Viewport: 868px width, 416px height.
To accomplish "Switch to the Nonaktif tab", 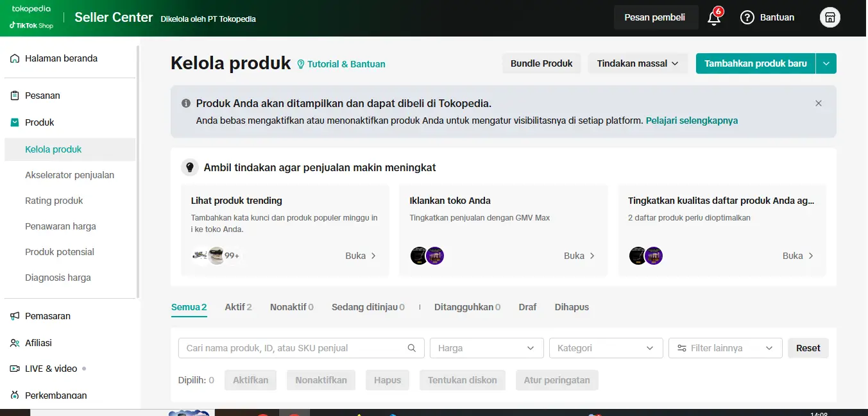I will tap(291, 307).
